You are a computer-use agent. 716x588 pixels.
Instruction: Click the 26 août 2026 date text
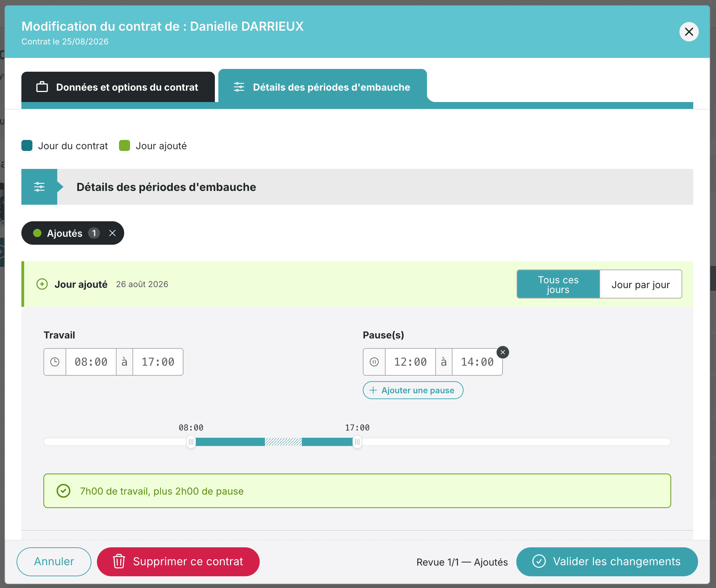142,284
